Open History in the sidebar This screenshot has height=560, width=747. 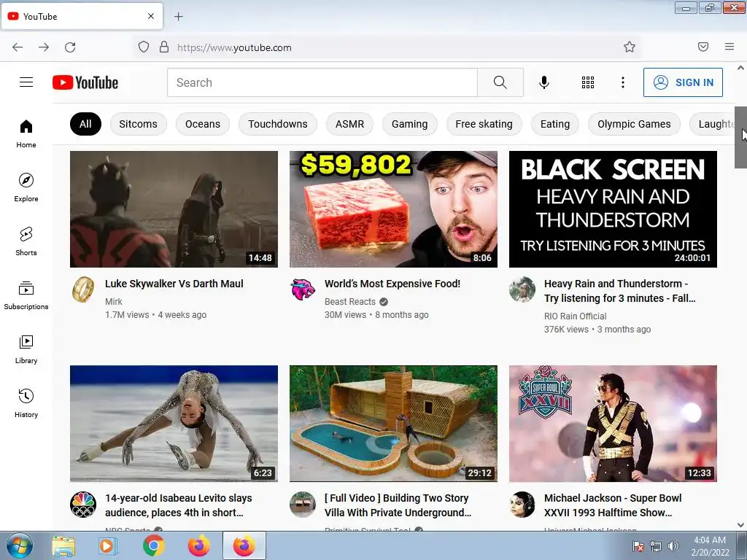coord(26,403)
